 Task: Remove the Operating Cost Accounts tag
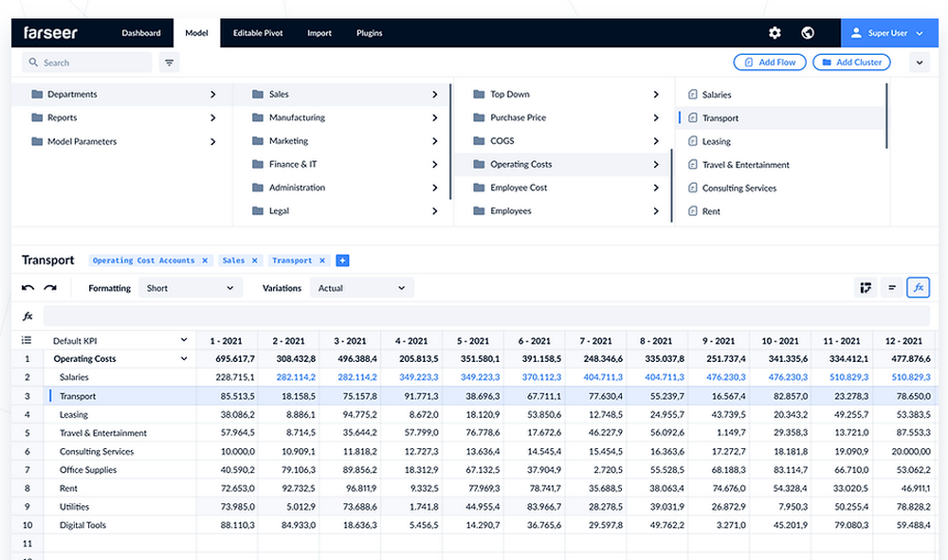click(205, 261)
